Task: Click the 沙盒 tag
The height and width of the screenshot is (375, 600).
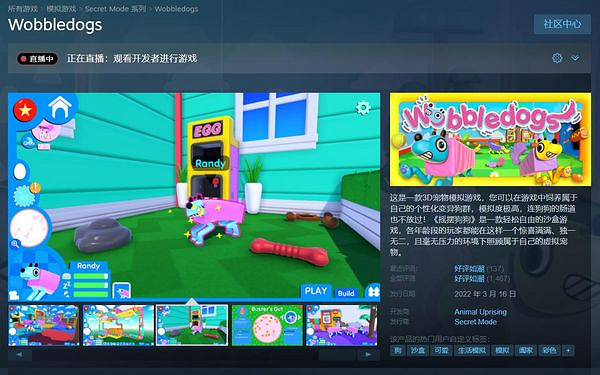Action: 417,350
